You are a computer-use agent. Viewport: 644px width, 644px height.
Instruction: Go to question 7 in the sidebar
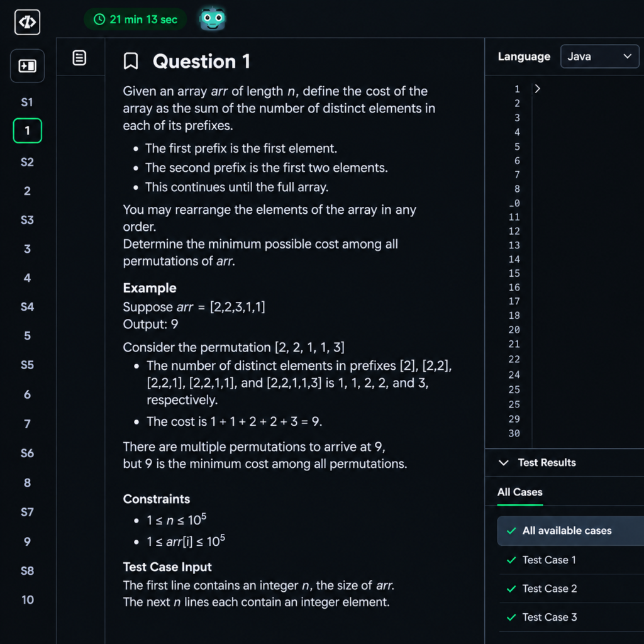(27, 424)
